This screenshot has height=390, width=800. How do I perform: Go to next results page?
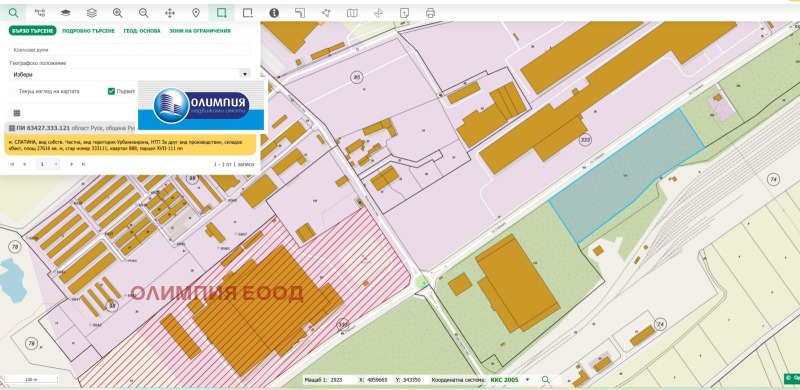click(x=71, y=164)
